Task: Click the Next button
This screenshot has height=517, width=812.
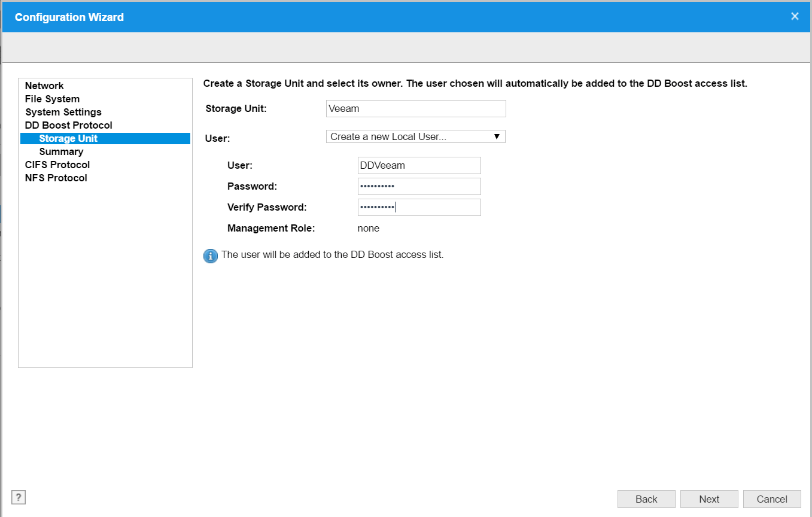Action: coord(709,499)
